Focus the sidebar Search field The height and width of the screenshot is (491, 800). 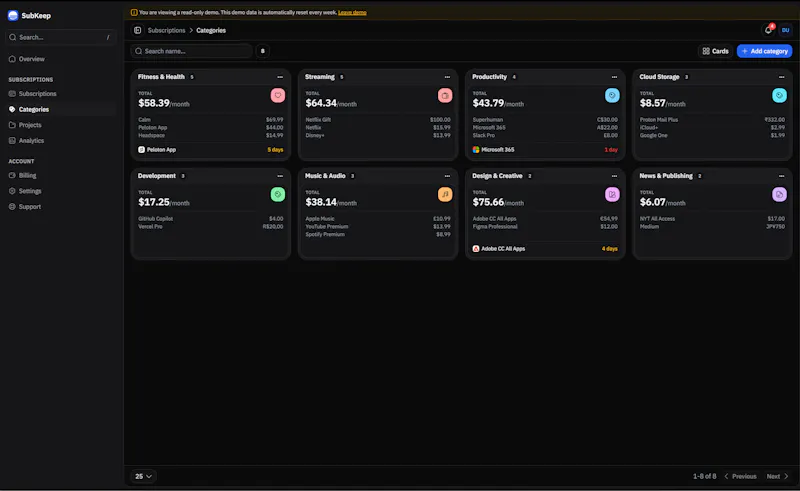coord(61,37)
